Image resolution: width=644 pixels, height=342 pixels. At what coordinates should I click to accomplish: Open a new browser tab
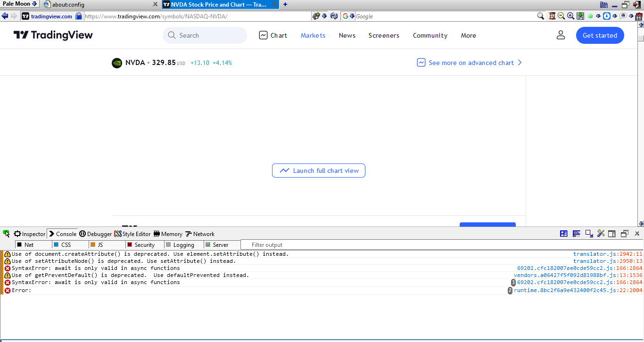tap(285, 4)
